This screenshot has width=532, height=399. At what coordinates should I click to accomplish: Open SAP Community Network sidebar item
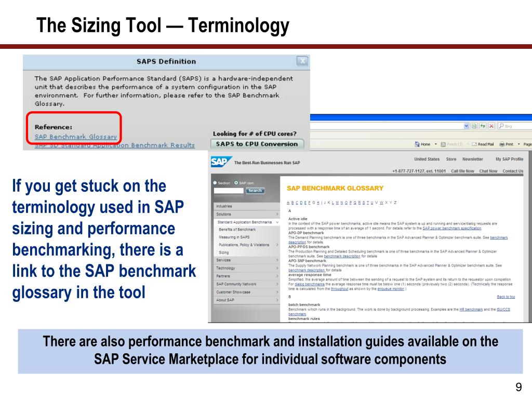[246, 284]
